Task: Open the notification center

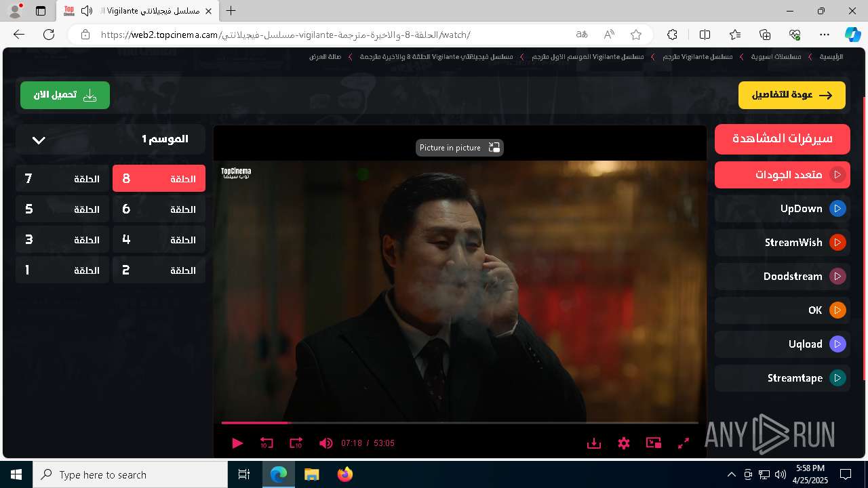Action: click(x=846, y=474)
